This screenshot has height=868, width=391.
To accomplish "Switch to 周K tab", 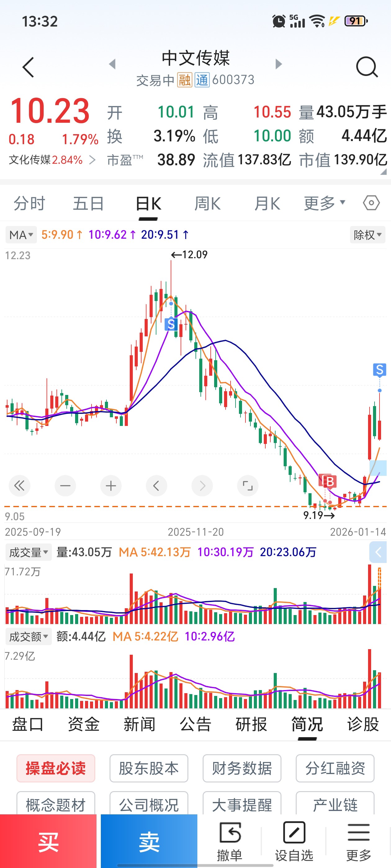I will tap(208, 203).
